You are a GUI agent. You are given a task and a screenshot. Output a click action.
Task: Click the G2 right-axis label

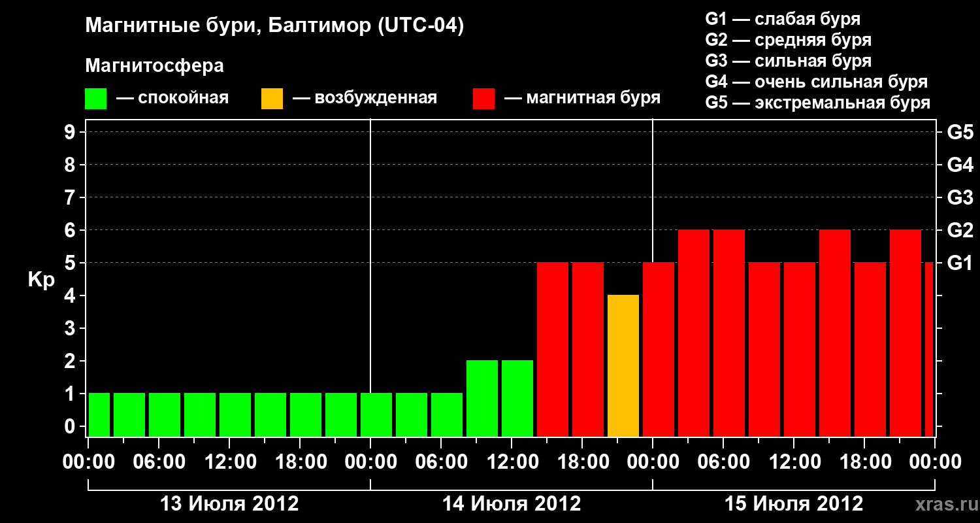pyautogui.click(x=960, y=230)
